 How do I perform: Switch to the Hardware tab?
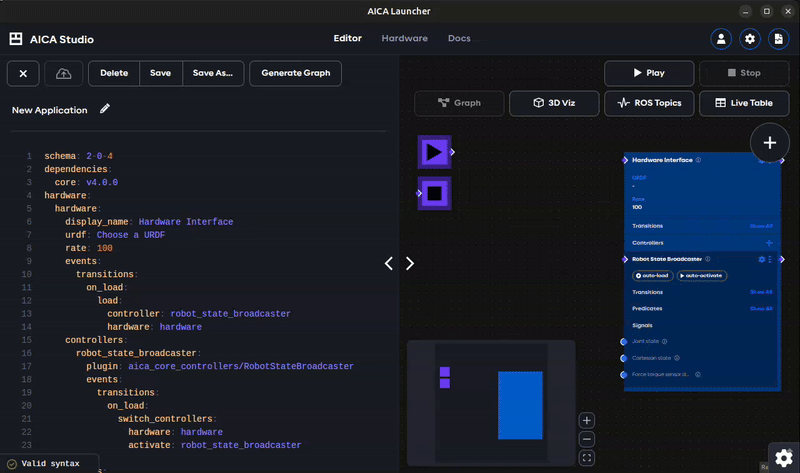click(405, 38)
